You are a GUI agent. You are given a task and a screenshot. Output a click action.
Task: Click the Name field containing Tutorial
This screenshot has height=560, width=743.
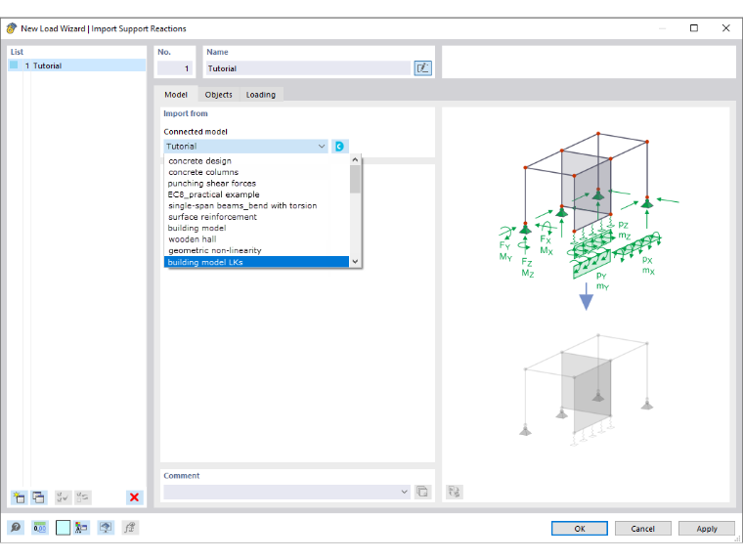click(x=308, y=68)
